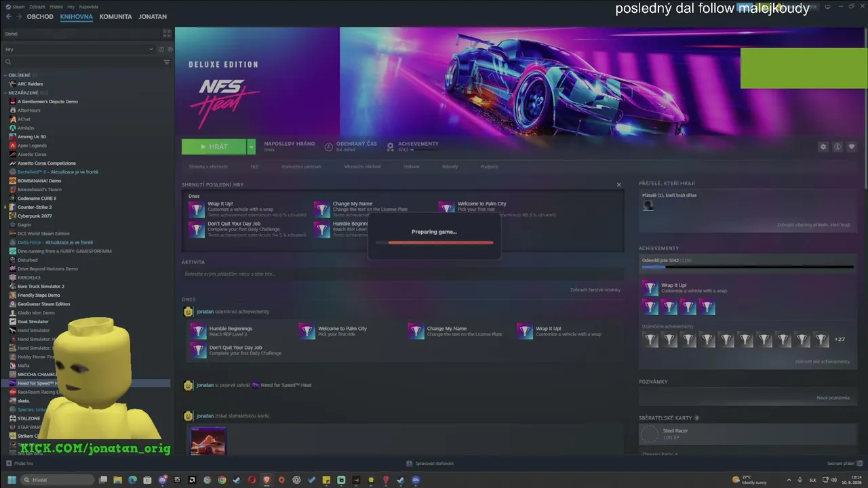This screenshot has width=868, height=488.
Task: Click Zobrazit všechny přátele, kteří hrají link
Action: [x=814, y=225]
